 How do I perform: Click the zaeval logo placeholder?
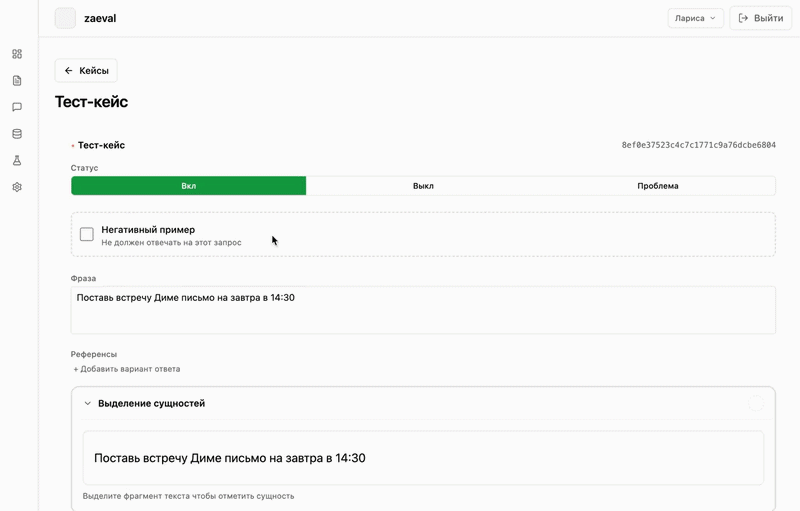[65, 18]
